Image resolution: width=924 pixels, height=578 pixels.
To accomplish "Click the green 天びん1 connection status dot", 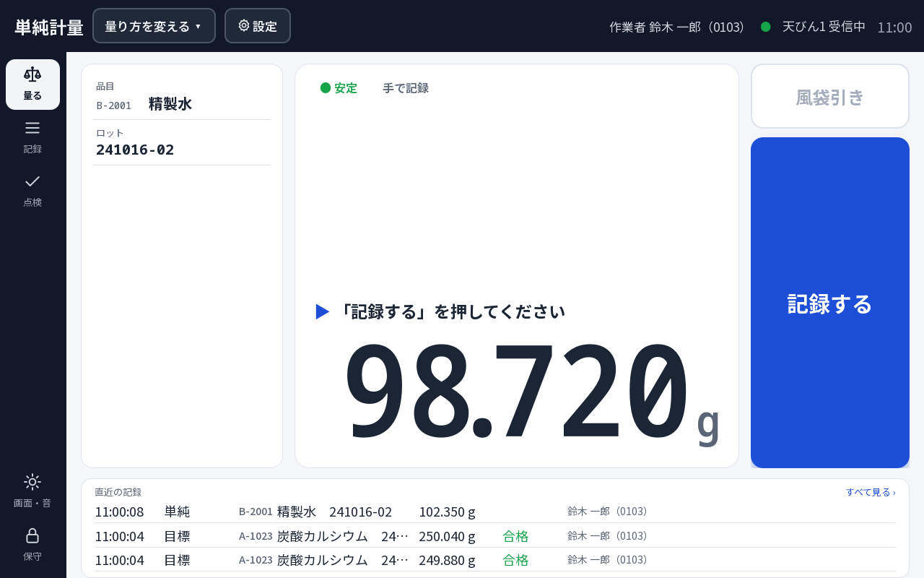I will (x=766, y=27).
